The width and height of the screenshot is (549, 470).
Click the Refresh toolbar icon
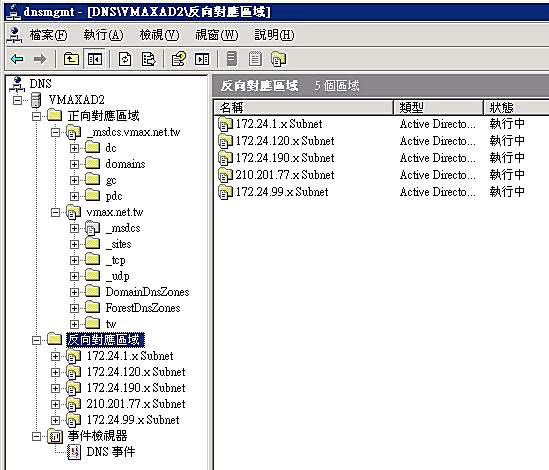click(x=125, y=59)
